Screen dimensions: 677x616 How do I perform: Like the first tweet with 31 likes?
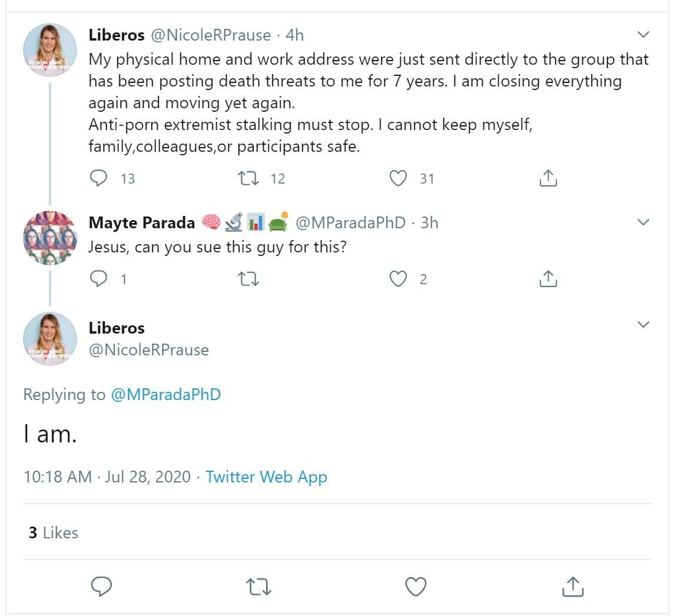click(x=399, y=178)
